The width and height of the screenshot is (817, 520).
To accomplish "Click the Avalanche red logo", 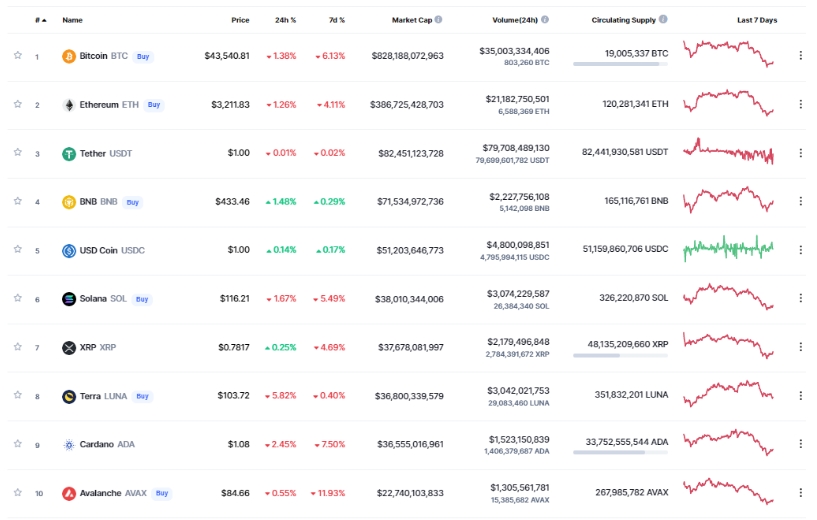I will pos(69,493).
